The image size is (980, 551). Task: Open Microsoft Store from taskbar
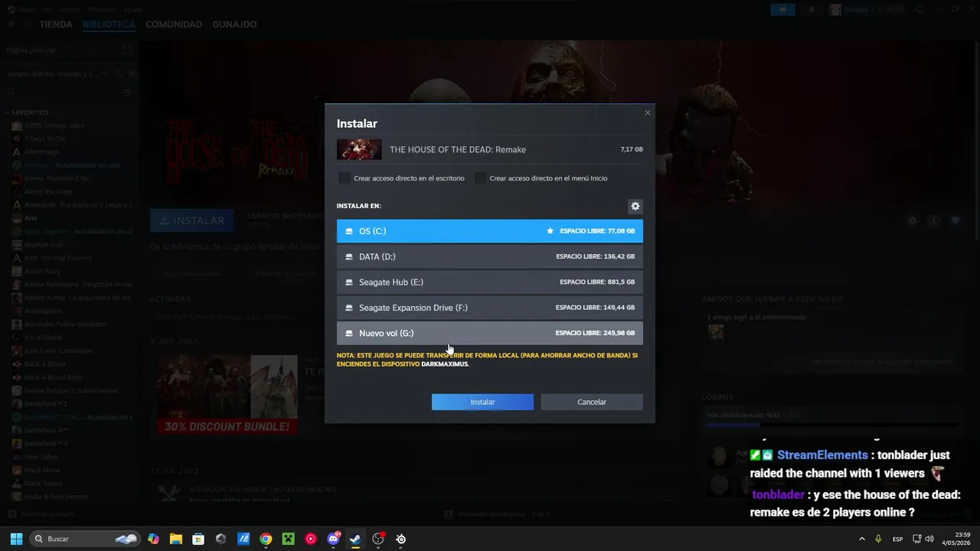198,539
